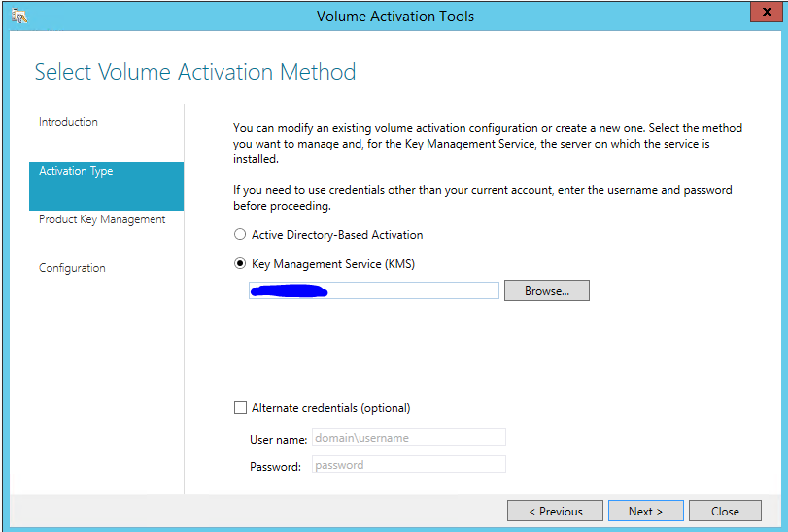Click the Volume Activation Tools title bar icon
Screen dimensions: 788x532
pyautogui.click(x=19, y=17)
